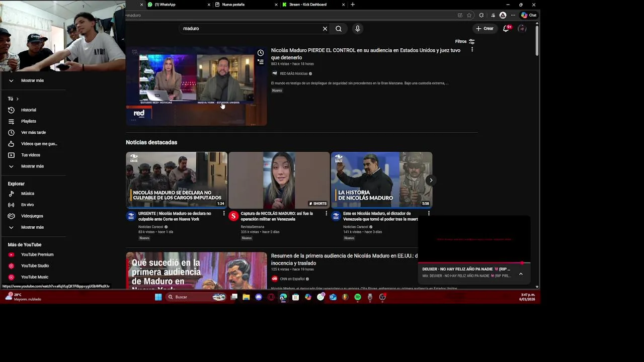Click the taskbar Buscar search box
The height and width of the screenshot is (362, 644).
coord(196,297)
